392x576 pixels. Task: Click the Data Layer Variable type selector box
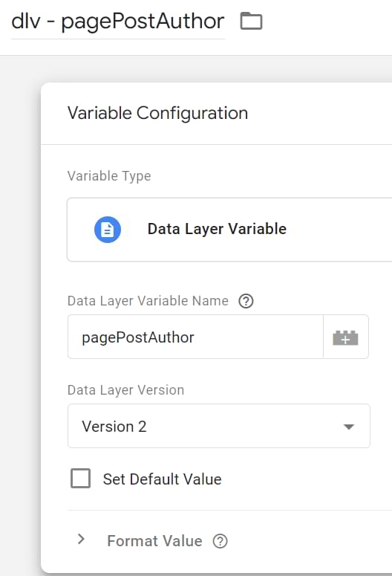pos(229,230)
